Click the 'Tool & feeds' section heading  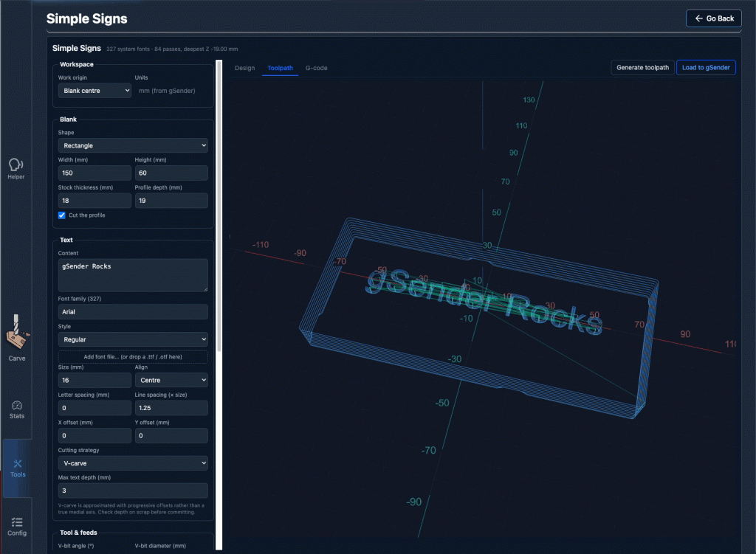(x=78, y=533)
